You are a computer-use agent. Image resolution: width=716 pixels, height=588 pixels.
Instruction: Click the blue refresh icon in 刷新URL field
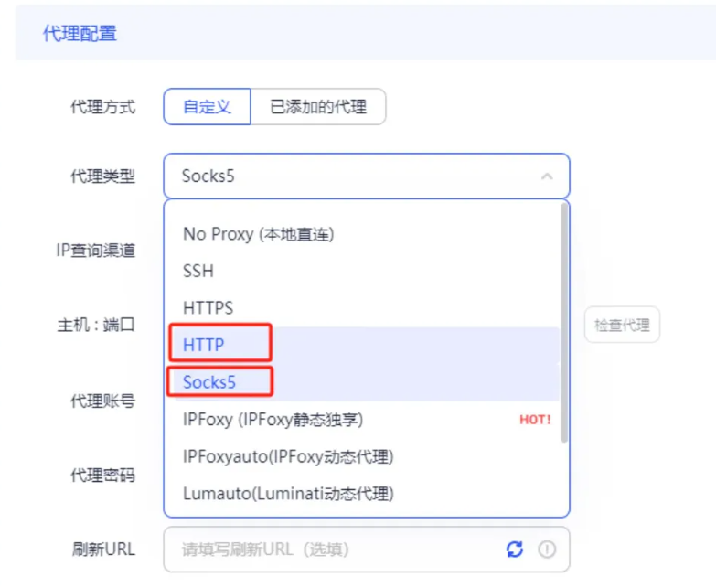(515, 550)
